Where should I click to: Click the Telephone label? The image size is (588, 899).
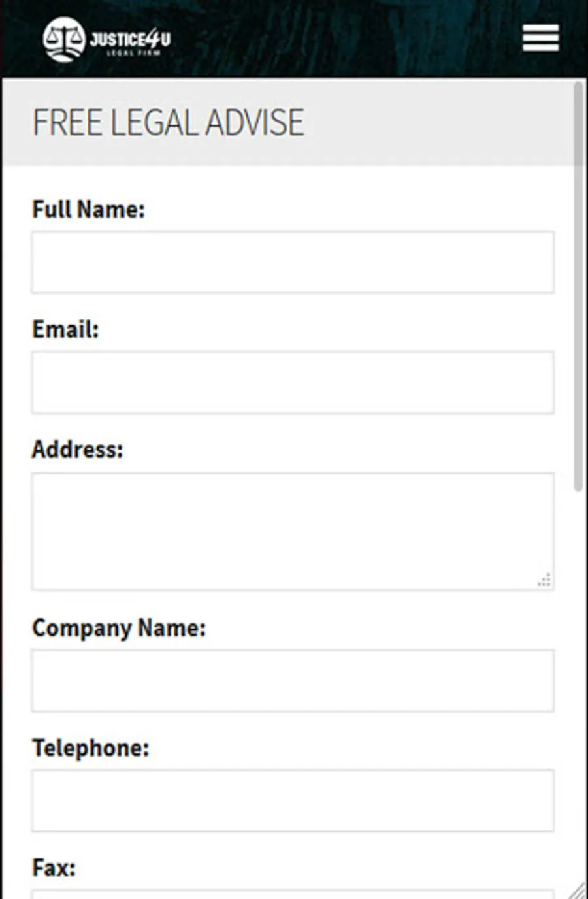click(x=91, y=748)
